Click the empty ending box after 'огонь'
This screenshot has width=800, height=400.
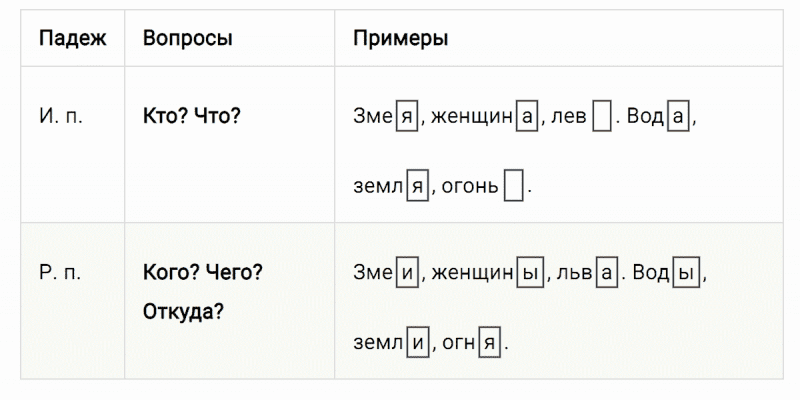pos(513,187)
